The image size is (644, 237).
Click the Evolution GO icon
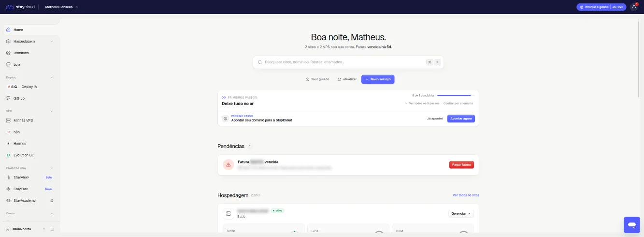(8, 155)
